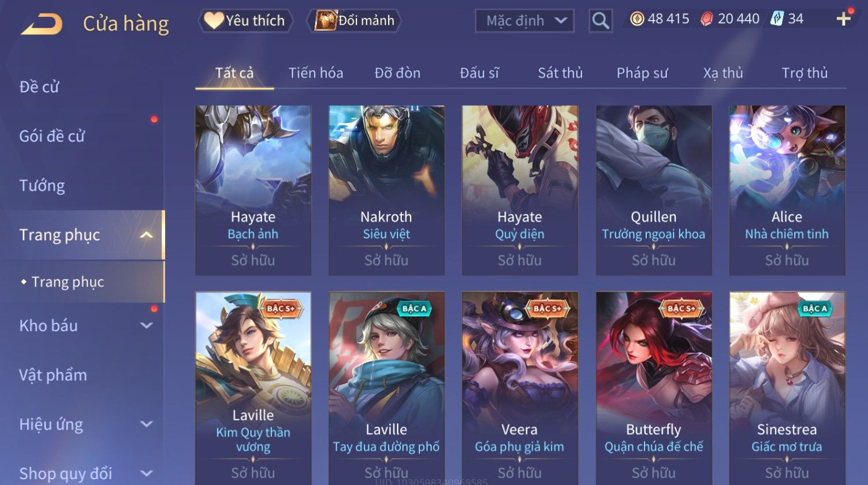Open the Mặc định sort dropdown

(x=524, y=21)
